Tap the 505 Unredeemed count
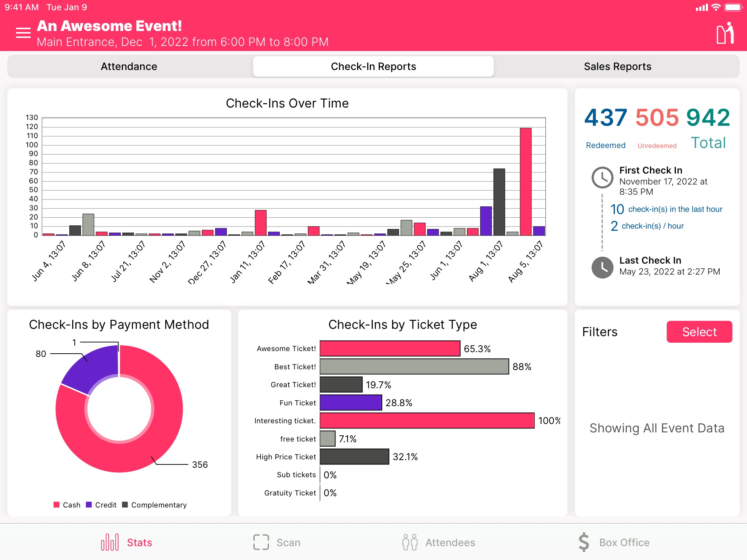The height and width of the screenshot is (560, 747). [x=657, y=117]
